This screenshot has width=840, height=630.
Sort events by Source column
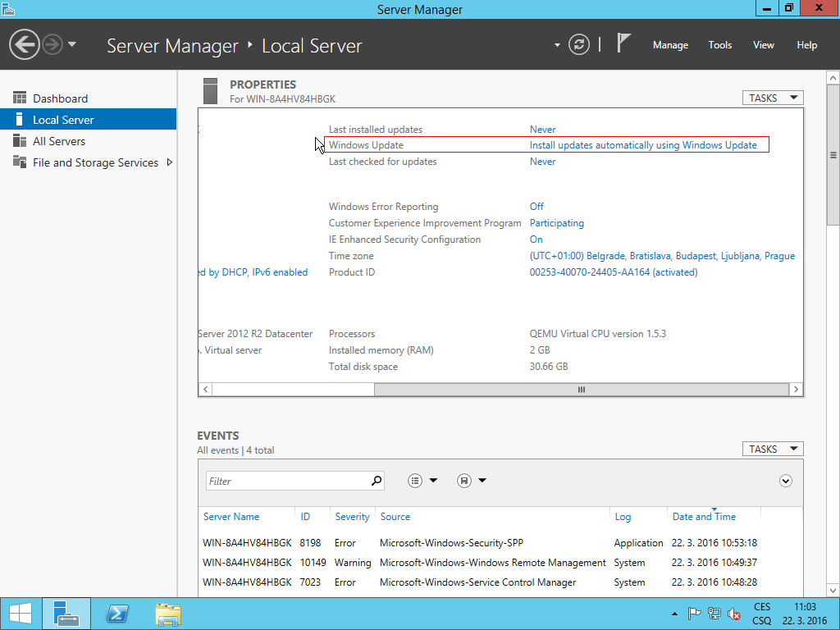pyautogui.click(x=395, y=517)
